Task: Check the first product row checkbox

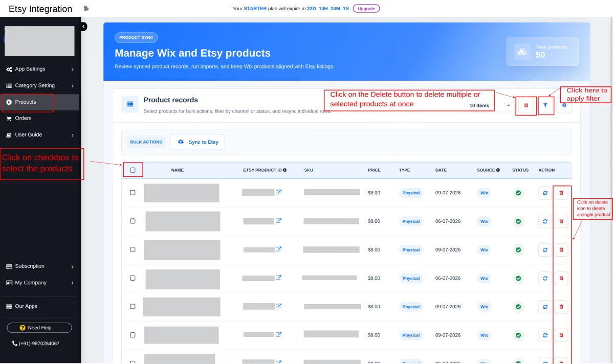Action: 133,193
